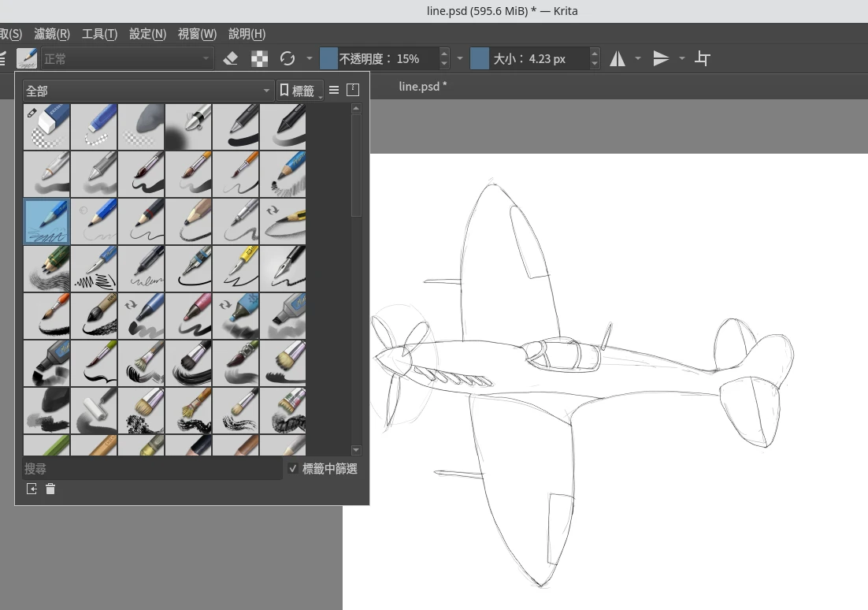This screenshot has height=610, width=868.
Task: Switch the preset list view mode
Action: (334, 91)
